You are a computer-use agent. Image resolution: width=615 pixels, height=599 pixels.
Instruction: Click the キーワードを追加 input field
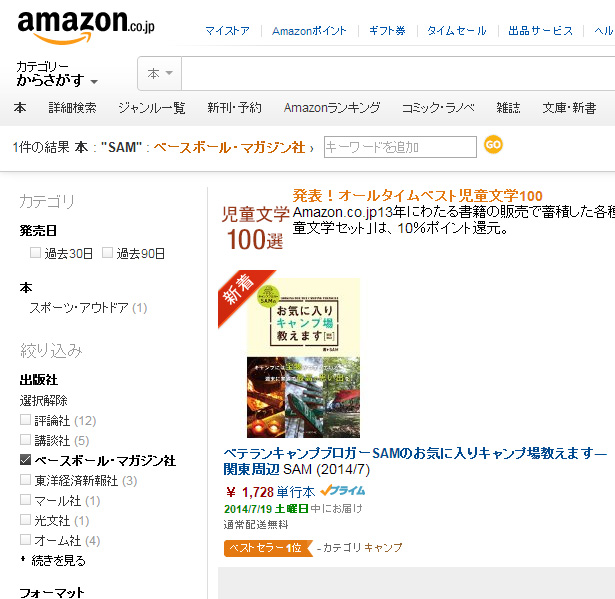pos(400,147)
